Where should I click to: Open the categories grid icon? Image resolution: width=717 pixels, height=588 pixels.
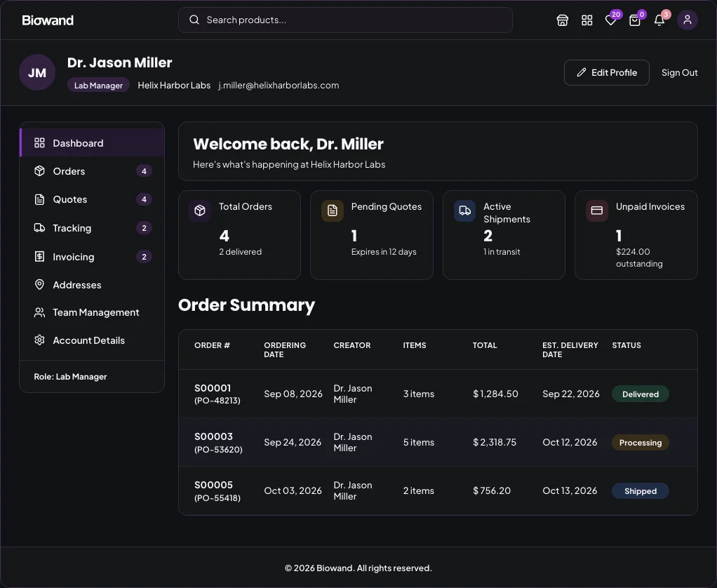point(587,20)
